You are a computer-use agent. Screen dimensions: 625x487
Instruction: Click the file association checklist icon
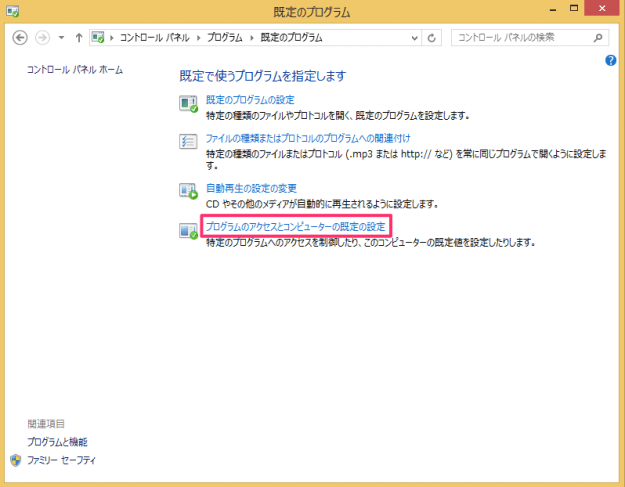(188, 141)
